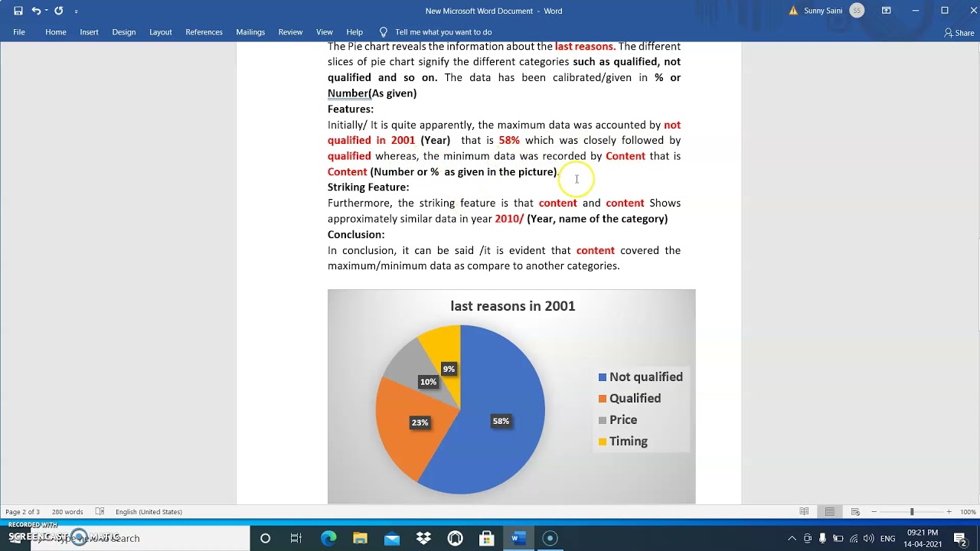Open the Layout ribbon tab
Viewport: 980px width, 551px height.
click(x=160, y=32)
